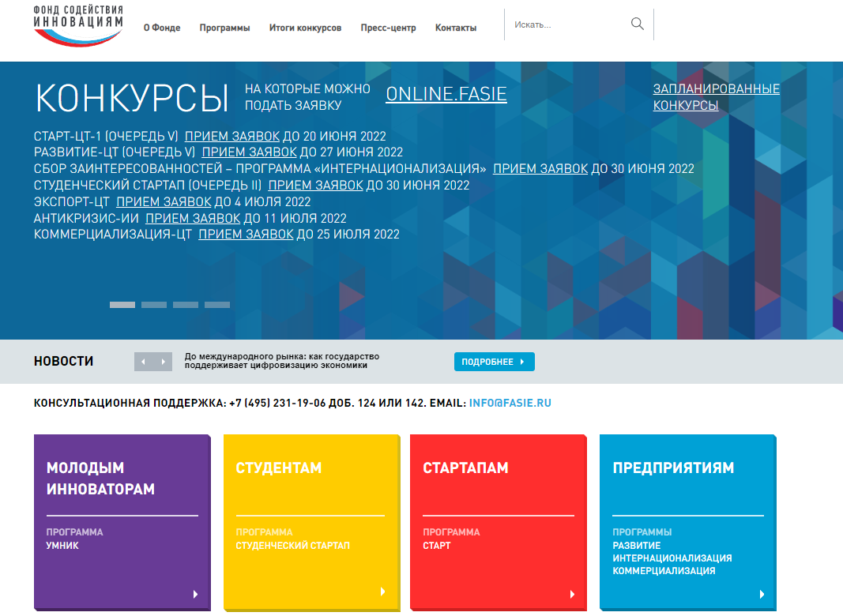Open the Контакты menu
The image size is (843, 616).
coord(456,28)
